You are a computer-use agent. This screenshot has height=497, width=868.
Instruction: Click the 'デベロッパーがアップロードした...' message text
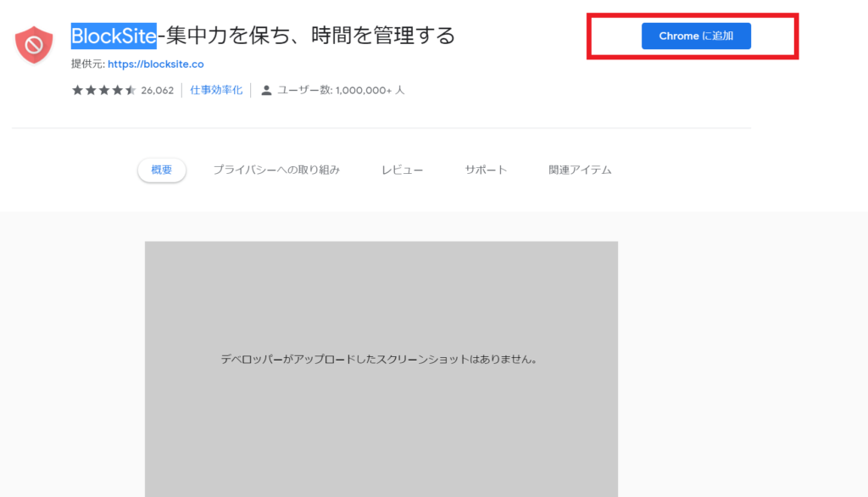coord(379,359)
